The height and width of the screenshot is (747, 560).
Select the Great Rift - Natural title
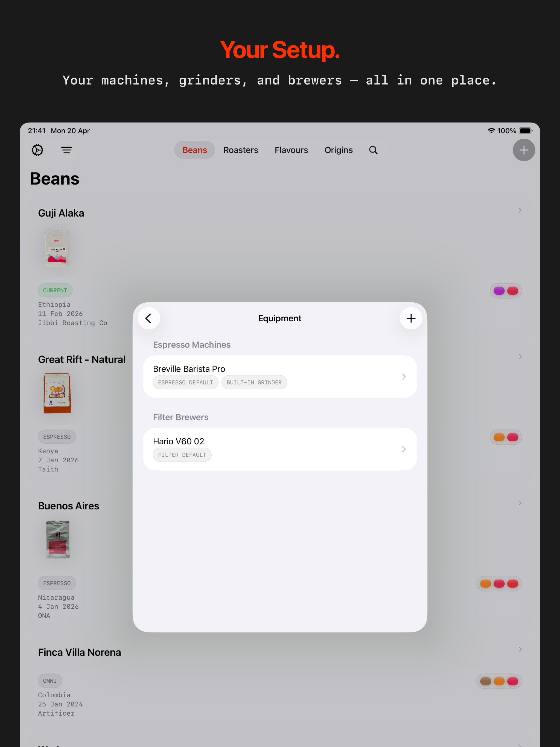(x=82, y=359)
